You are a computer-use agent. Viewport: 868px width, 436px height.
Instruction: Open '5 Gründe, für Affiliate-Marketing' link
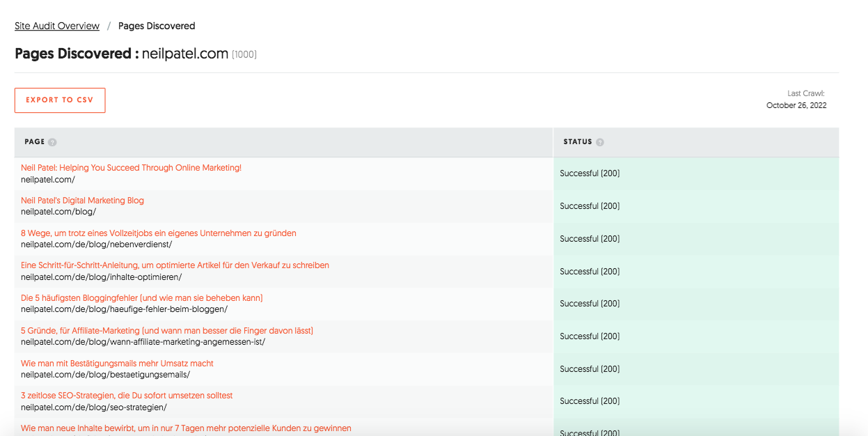point(167,331)
